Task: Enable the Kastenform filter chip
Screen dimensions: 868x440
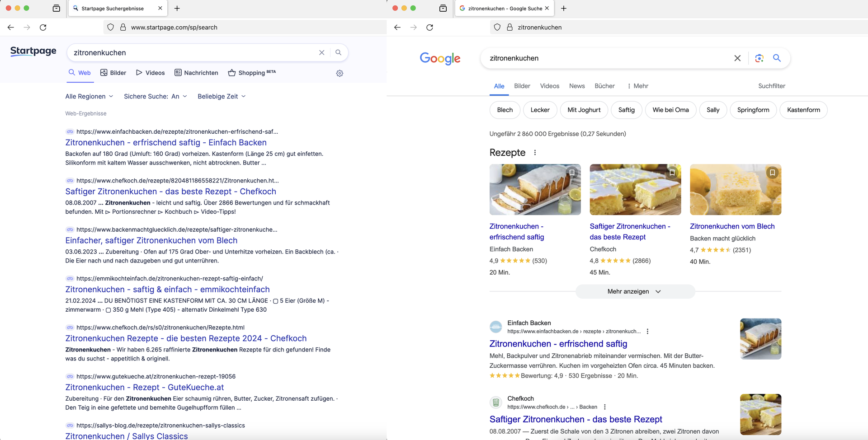Action: click(803, 110)
